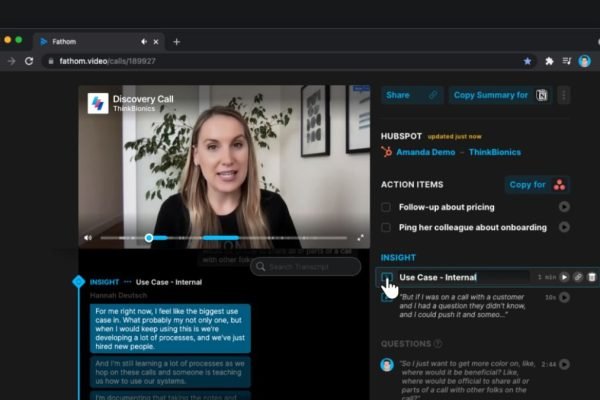Click Copy Summary for Notion button
600x400 pixels.
pos(500,95)
